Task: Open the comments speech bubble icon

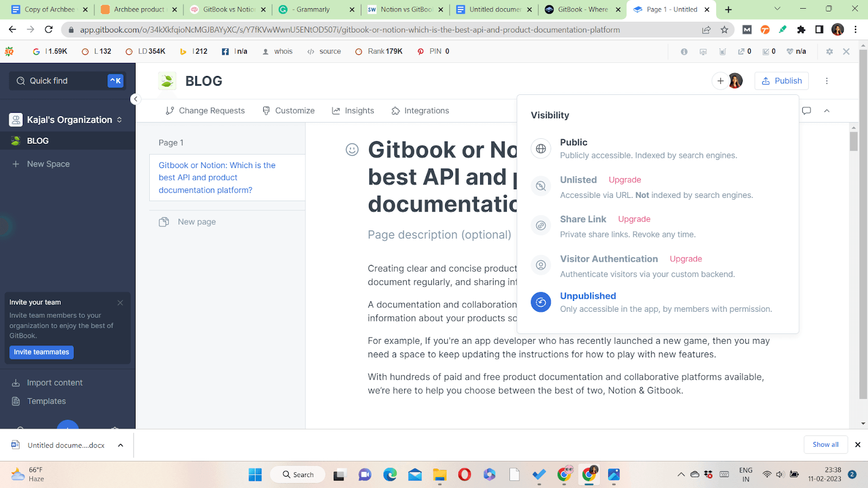Action: coord(807,111)
